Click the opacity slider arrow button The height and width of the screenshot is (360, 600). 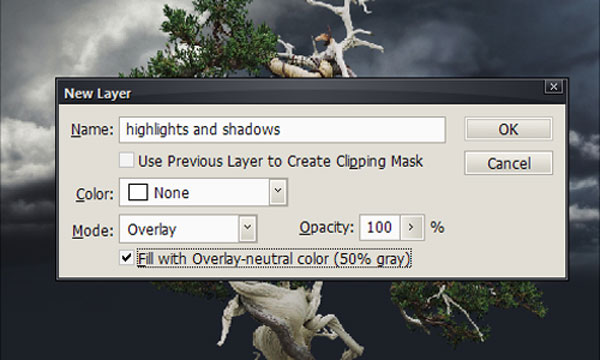tap(412, 228)
